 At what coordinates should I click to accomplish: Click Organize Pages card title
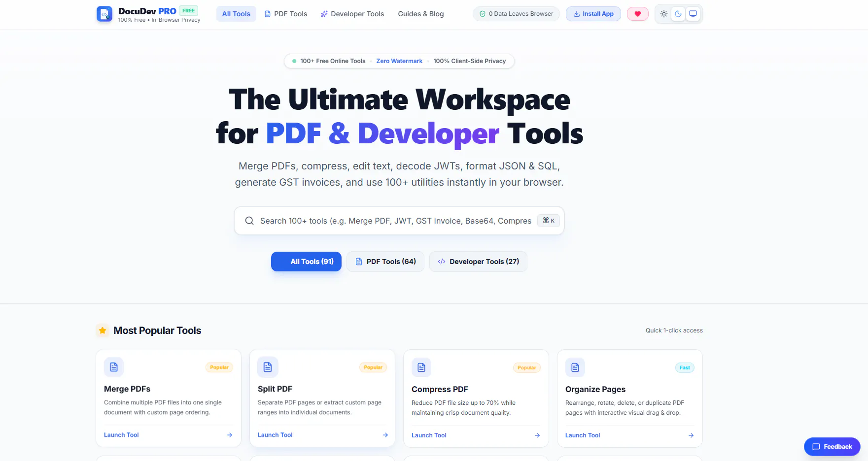click(x=595, y=390)
